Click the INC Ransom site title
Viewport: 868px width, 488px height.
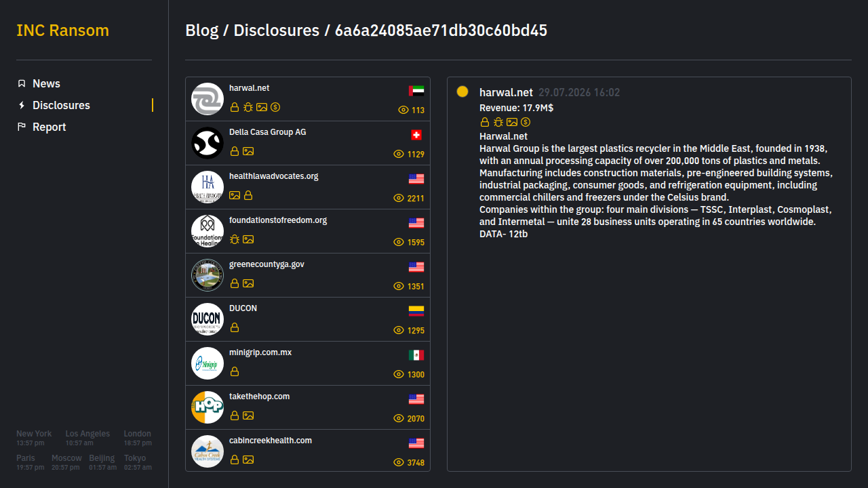click(62, 30)
